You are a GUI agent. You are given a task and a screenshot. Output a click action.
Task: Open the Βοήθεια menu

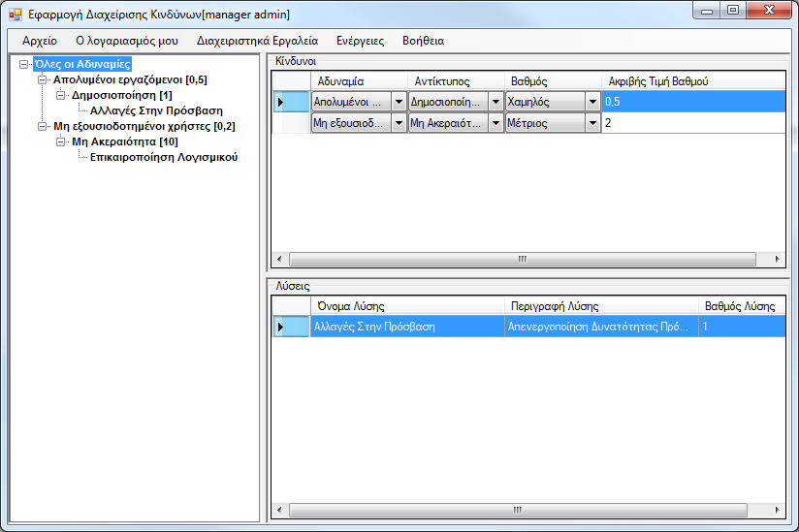coord(424,41)
